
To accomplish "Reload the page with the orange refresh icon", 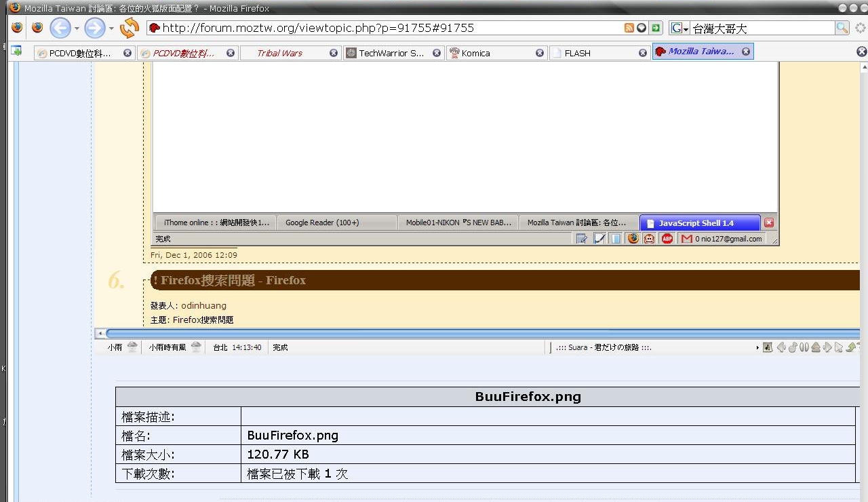I will point(129,28).
